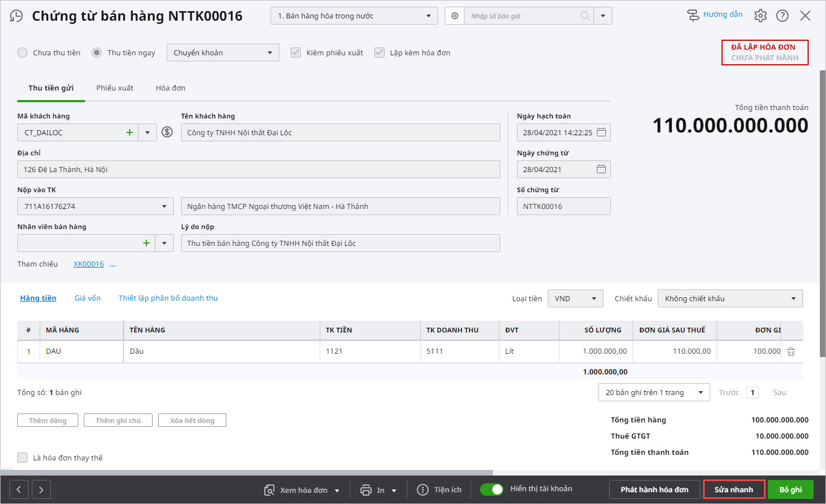This screenshot has height=504, width=826.
Task: Tick the Là hóa đơn thay thế checkbox
Action: pos(22,458)
